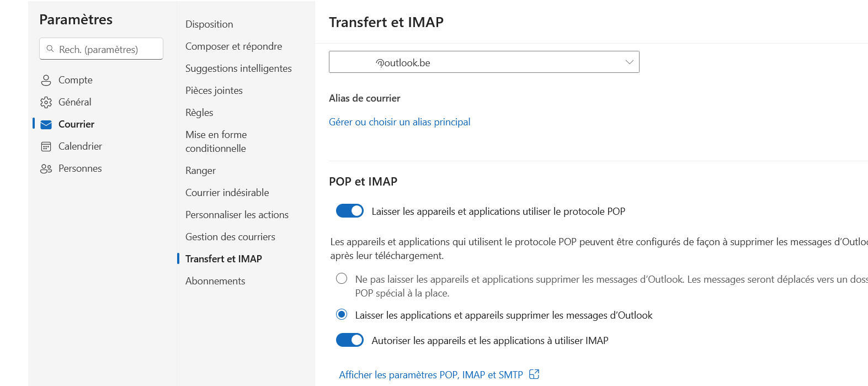Expand the outlook.be account dropdown
The height and width of the screenshot is (386, 868).
tap(629, 62)
